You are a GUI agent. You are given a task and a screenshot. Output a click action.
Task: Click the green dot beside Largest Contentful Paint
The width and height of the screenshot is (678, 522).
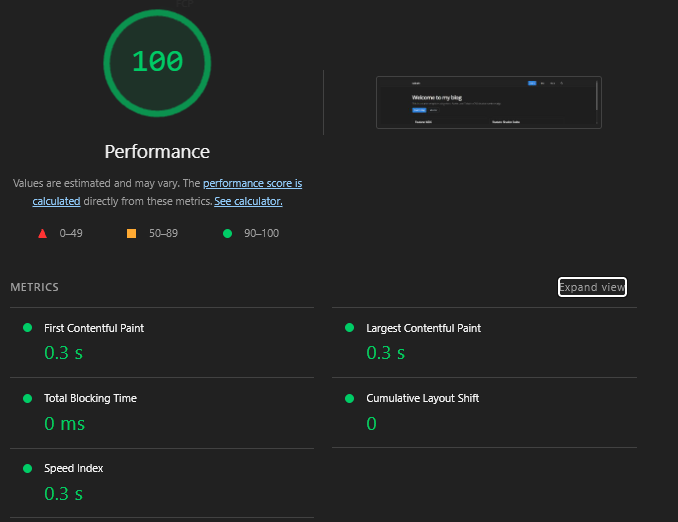349,328
